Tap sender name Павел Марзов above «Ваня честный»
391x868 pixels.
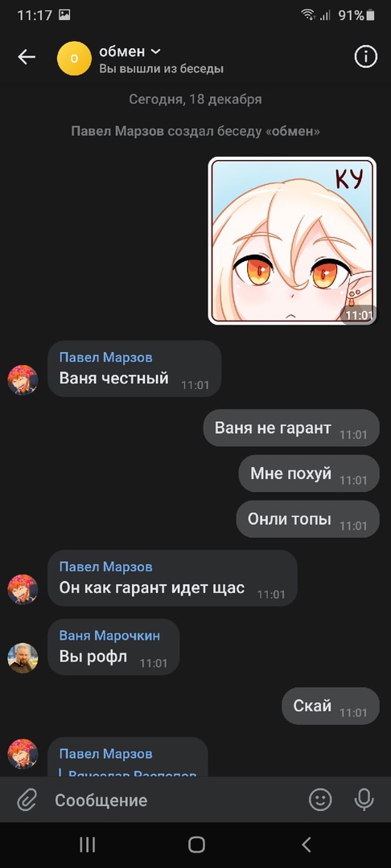pyautogui.click(x=105, y=358)
